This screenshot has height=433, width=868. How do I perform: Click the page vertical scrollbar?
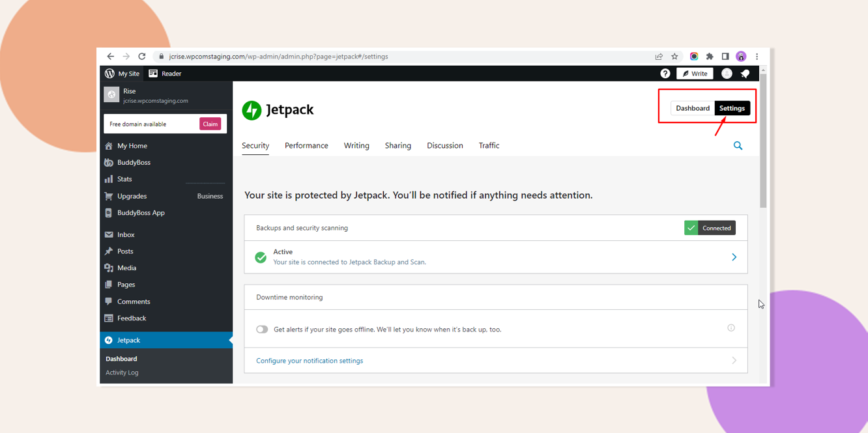tap(763, 141)
